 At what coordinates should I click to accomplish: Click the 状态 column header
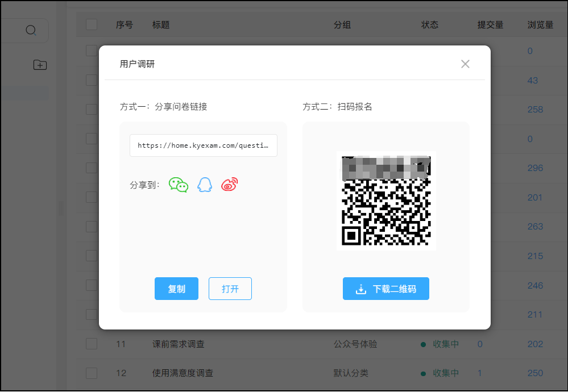(x=430, y=24)
